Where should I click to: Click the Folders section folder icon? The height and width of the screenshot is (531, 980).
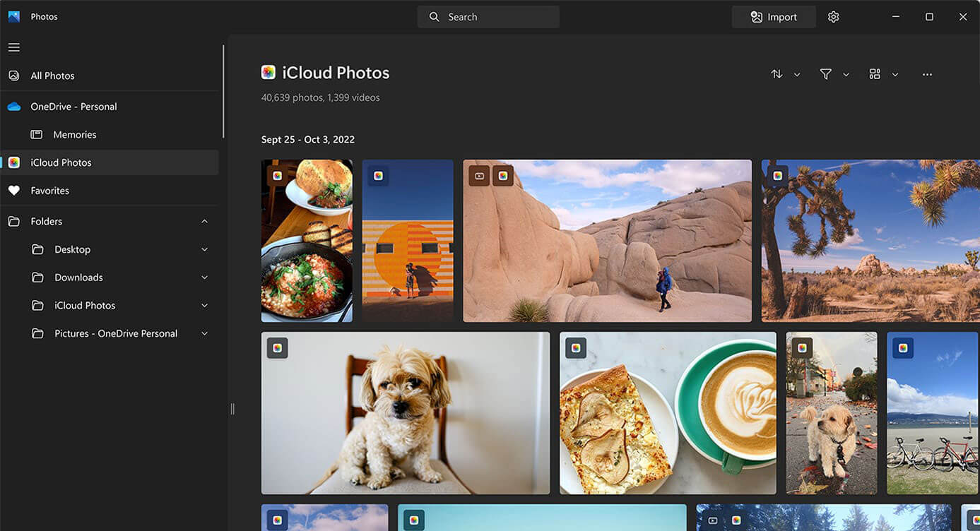14,222
